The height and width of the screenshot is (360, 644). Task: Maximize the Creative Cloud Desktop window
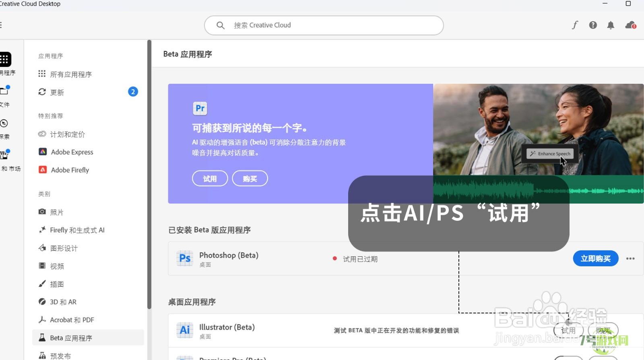click(x=628, y=4)
